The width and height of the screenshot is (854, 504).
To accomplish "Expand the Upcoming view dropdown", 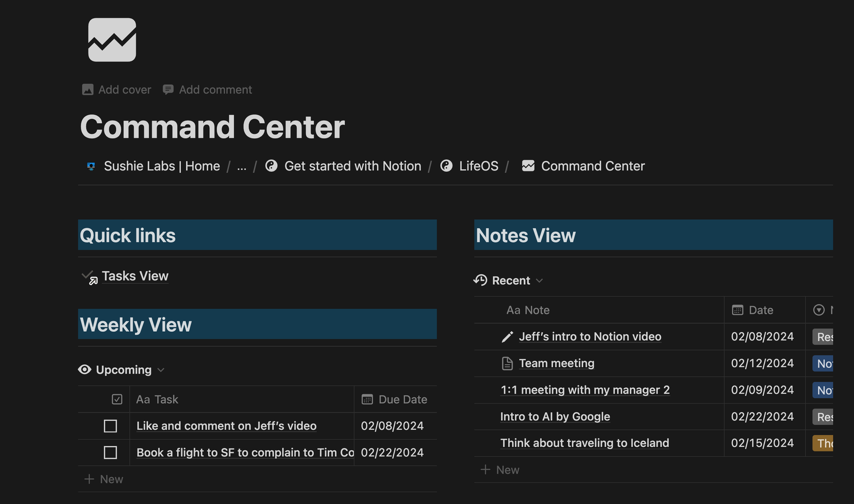I will coord(160,370).
